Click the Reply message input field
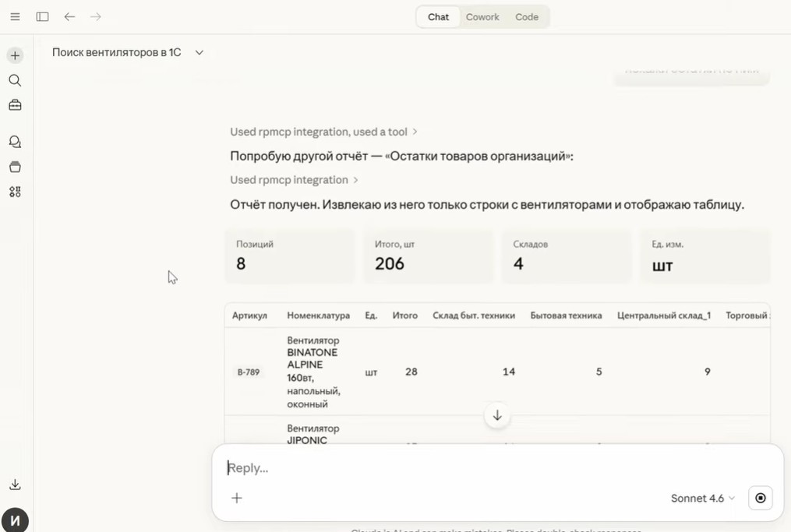The width and height of the screenshot is (791, 532). 468,468
